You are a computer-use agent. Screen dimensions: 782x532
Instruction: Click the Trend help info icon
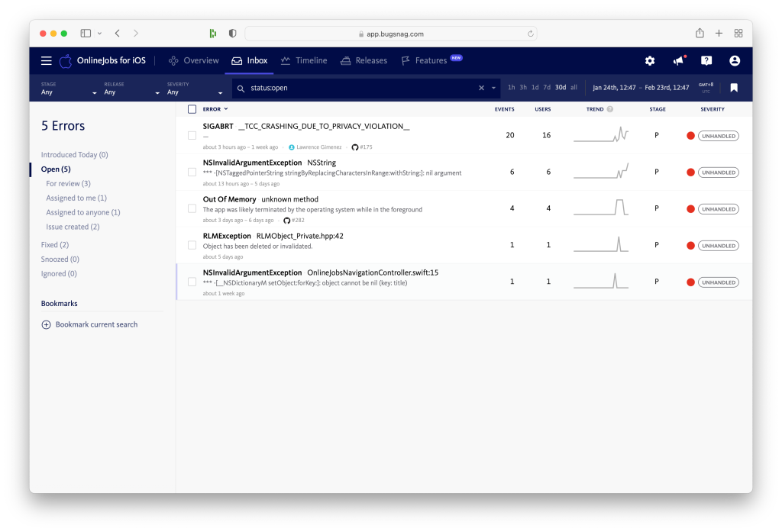(x=610, y=109)
